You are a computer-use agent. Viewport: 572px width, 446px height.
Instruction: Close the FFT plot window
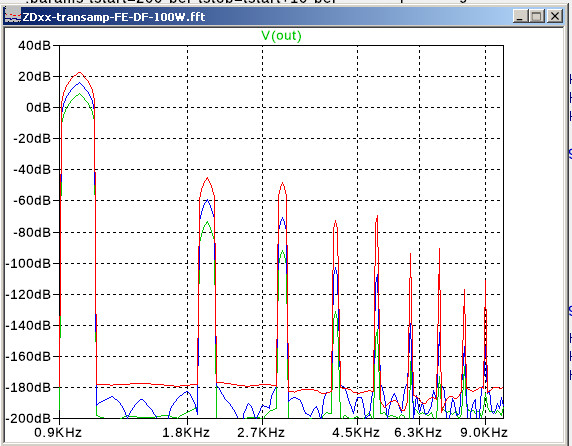(x=556, y=16)
